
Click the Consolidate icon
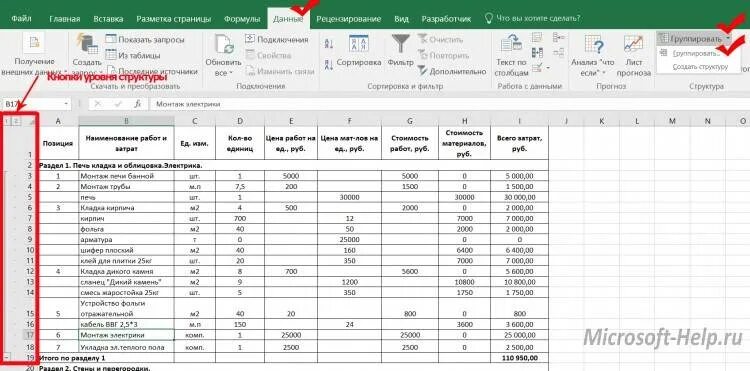pyautogui.click(x=559, y=37)
